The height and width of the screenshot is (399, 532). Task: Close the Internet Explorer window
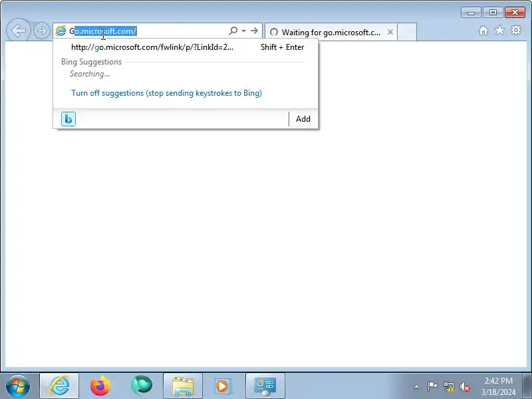point(515,13)
